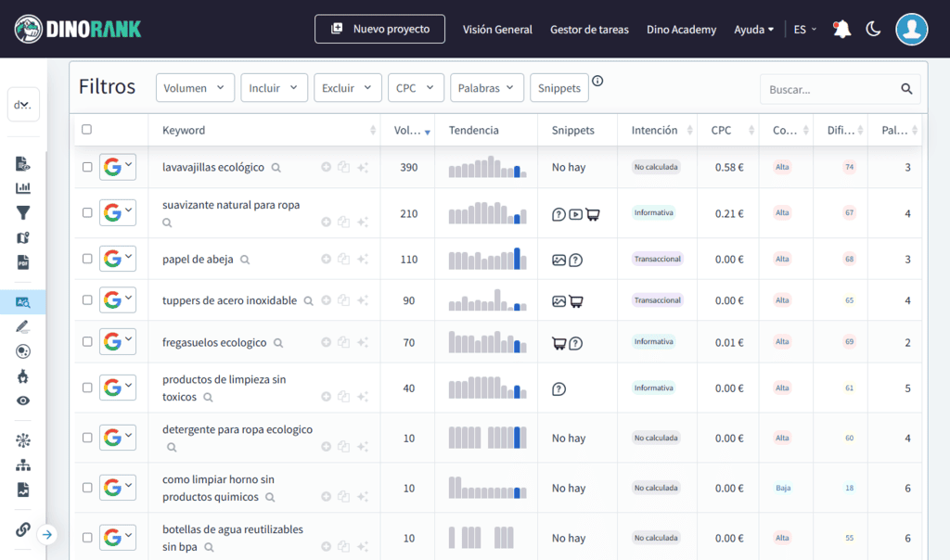The height and width of the screenshot is (560, 950).
Task: Click the search magnifier in Buscar field
Action: pos(906,89)
